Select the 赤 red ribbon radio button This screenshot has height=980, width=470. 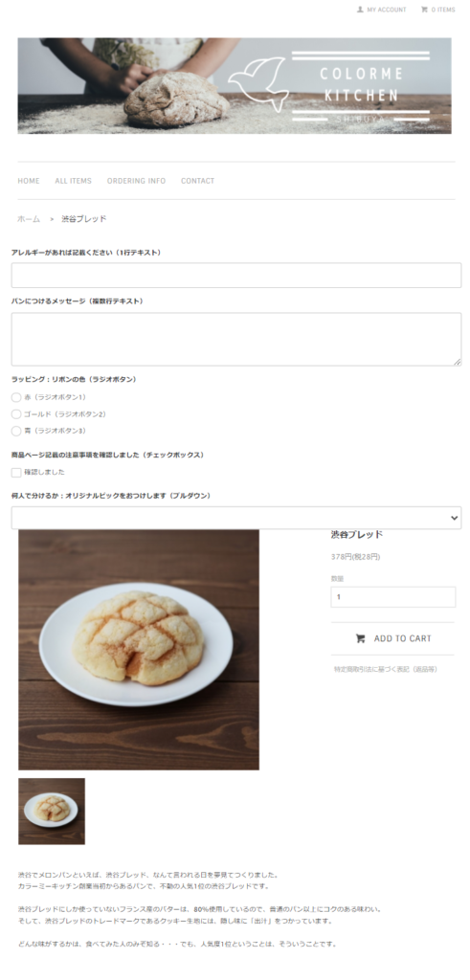[16, 397]
